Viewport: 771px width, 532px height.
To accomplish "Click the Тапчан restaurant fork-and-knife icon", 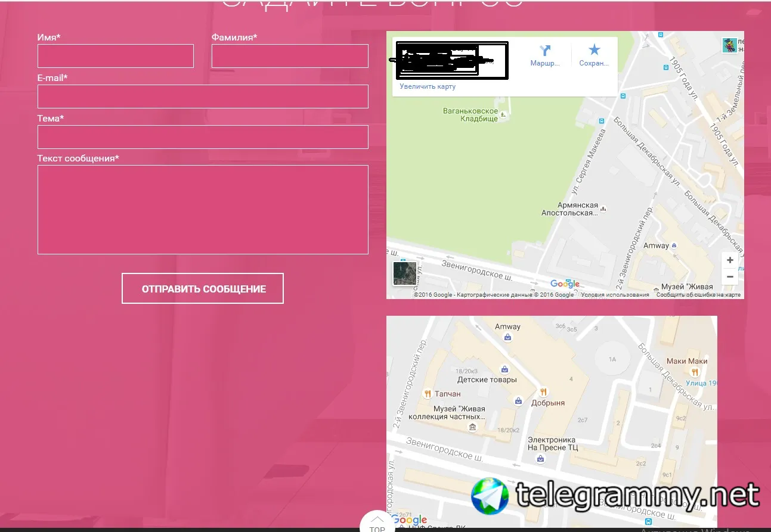I will click(x=427, y=393).
